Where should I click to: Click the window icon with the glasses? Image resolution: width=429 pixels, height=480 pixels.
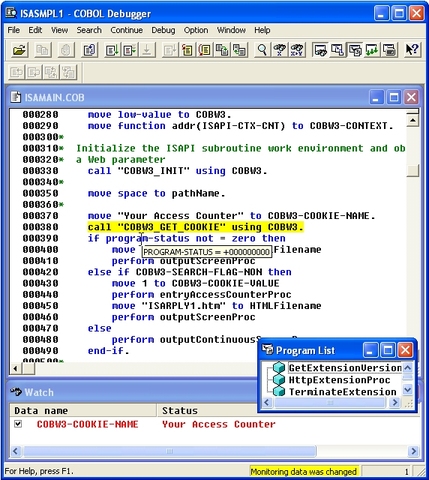[320, 50]
